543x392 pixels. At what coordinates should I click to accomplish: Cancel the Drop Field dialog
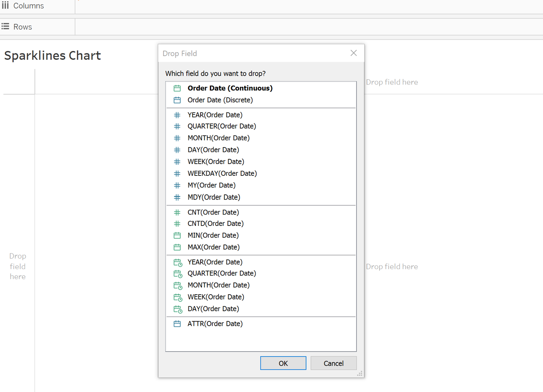[333, 363]
